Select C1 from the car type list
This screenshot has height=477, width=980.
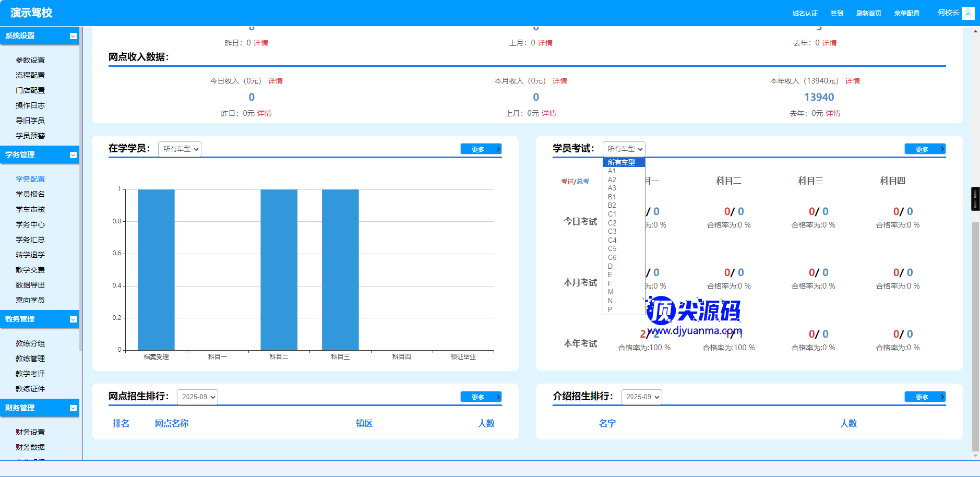pyautogui.click(x=612, y=214)
